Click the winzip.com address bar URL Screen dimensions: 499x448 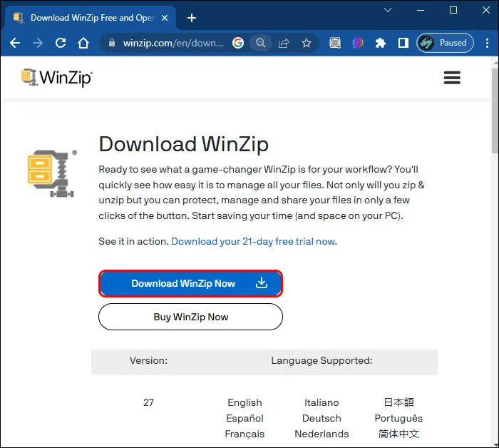point(173,43)
